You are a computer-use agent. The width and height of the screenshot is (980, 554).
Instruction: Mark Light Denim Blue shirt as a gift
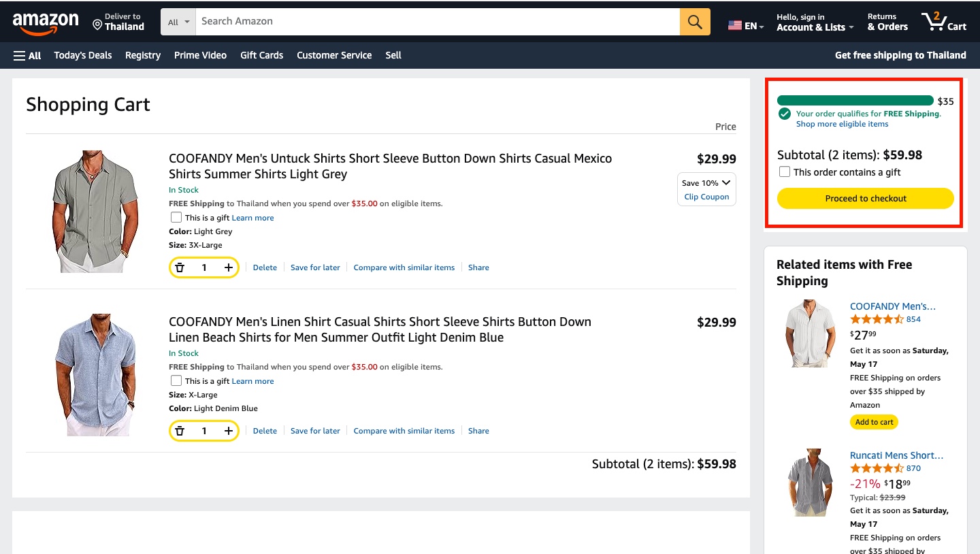(x=176, y=380)
